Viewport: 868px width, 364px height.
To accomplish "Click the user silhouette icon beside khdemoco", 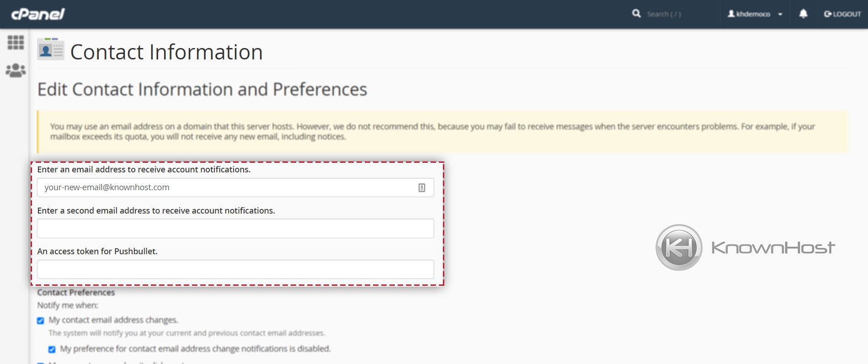I will point(731,14).
